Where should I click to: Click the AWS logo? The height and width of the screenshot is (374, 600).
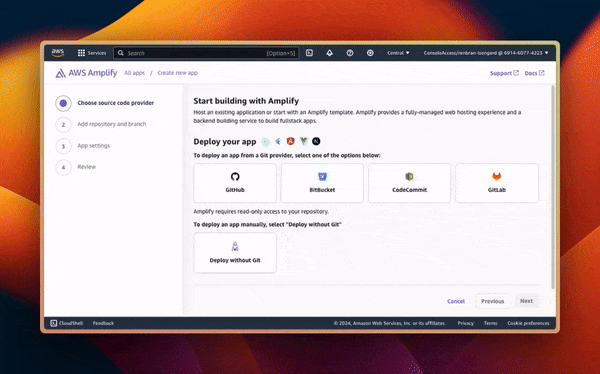(58, 53)
